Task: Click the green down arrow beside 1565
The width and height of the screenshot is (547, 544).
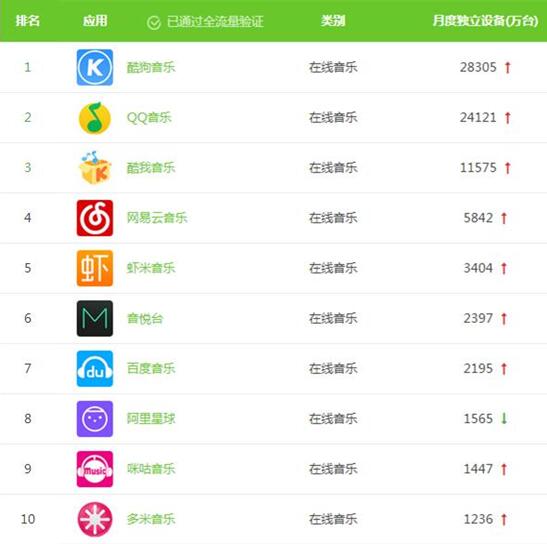Action: coord(504,418)
